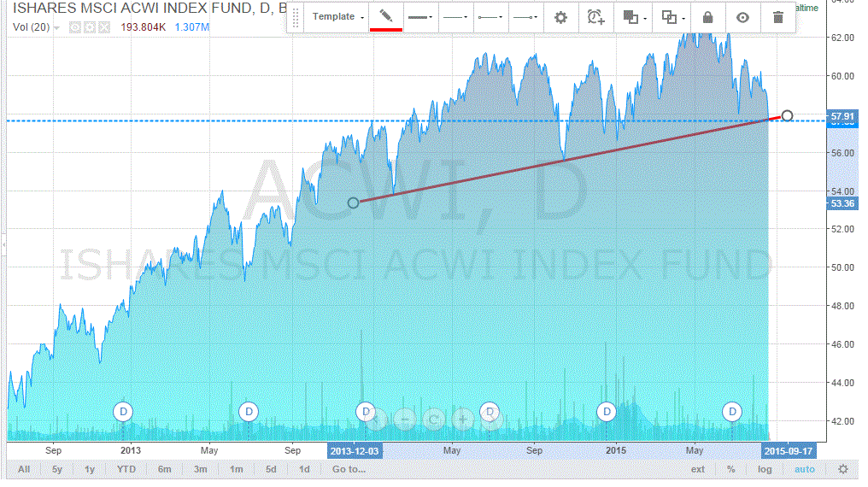Open trend line settings gear

point(560,18)
